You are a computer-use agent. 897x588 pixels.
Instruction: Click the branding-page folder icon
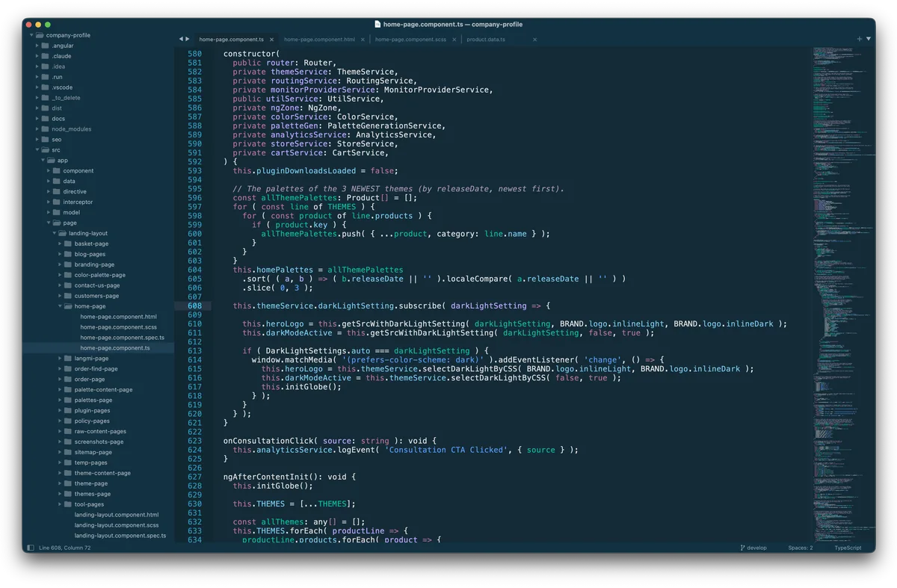pos(68,264)
